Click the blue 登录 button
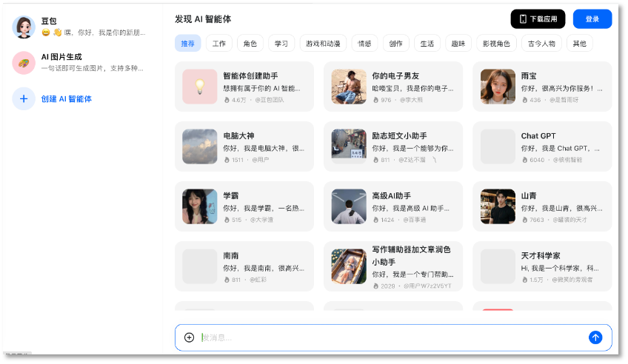Image resolution: width=628 pixels, height=364 pixels. [x=592, y=19]
